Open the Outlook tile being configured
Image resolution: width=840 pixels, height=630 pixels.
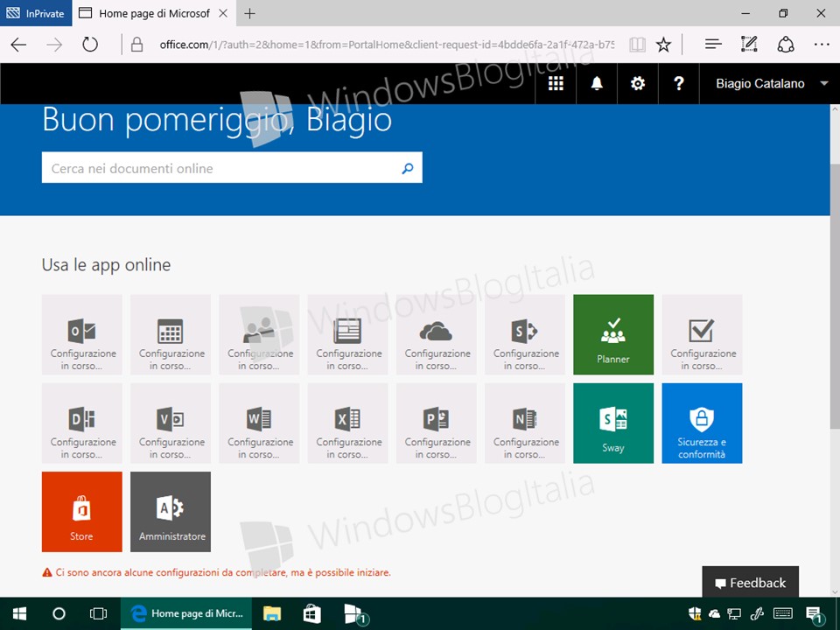82,334
